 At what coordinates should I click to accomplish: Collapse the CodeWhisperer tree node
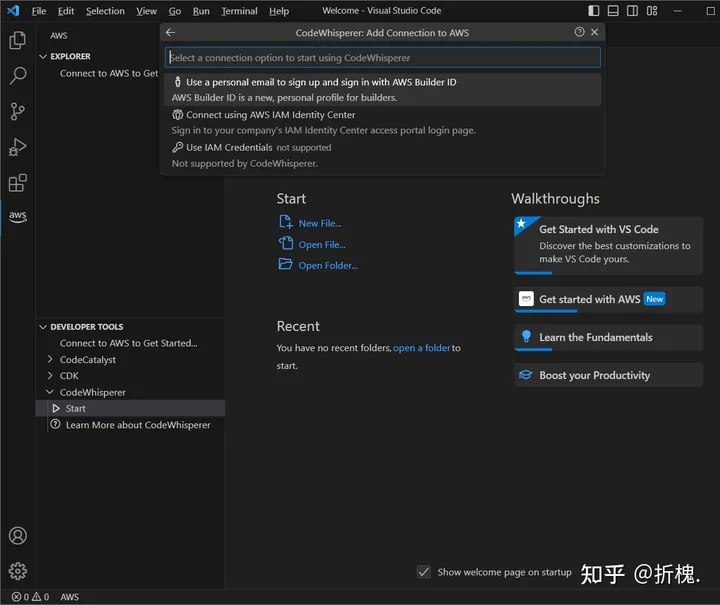[x=51, y=392]
